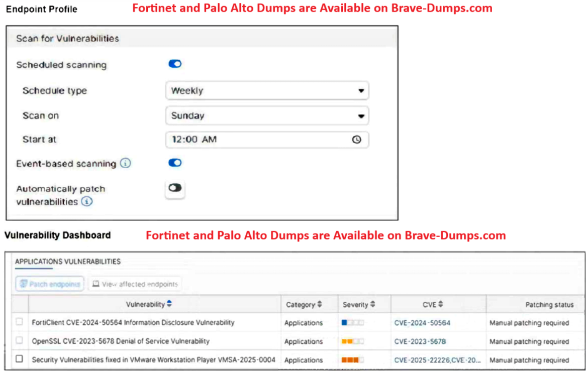The height and width of the screenshot is (373, 588).
Task: Click info icon next to Event-based scanning
Action: click(126, 164)
